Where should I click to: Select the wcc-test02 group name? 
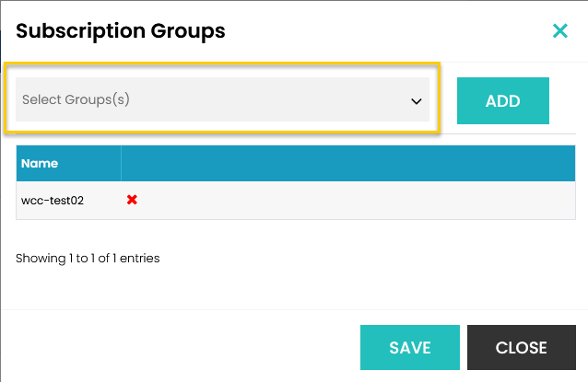53,200
